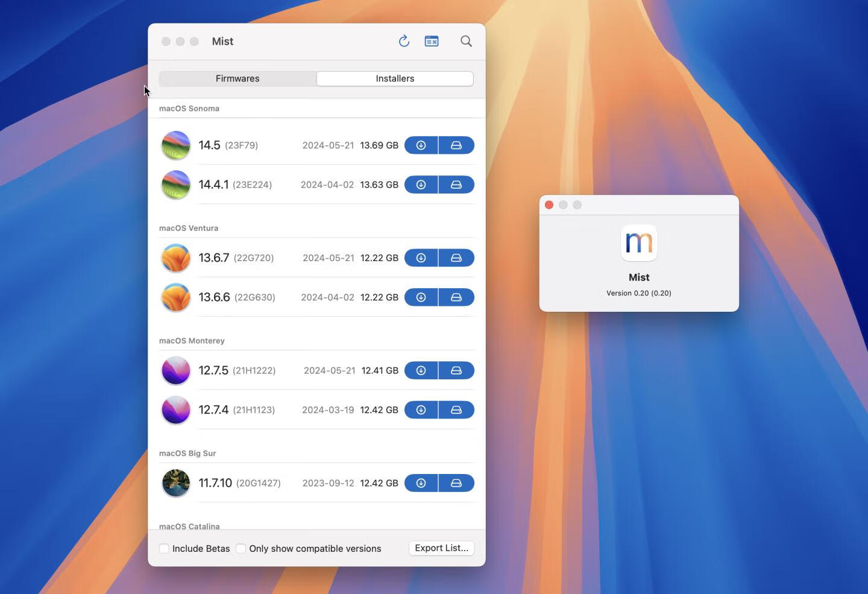Download macOS 11.7.10 installer
868x594 pixels.
coord(421,483)
